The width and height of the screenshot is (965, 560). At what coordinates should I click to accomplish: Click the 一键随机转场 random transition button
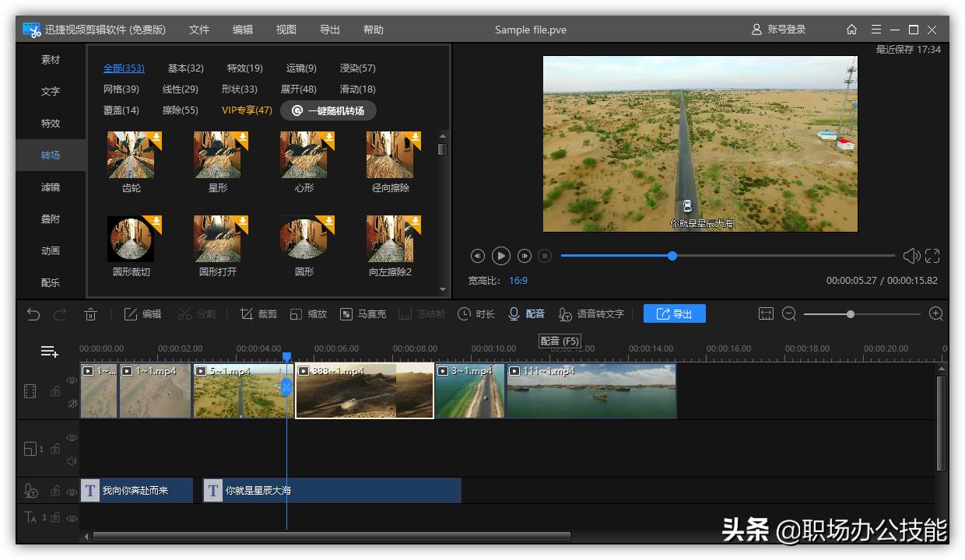[x=328, y=110]
